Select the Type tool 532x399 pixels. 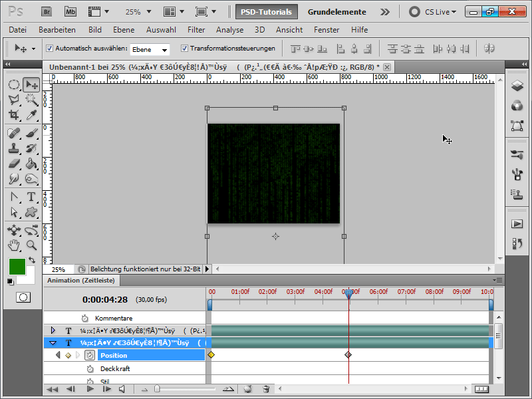tap(31, 197)
